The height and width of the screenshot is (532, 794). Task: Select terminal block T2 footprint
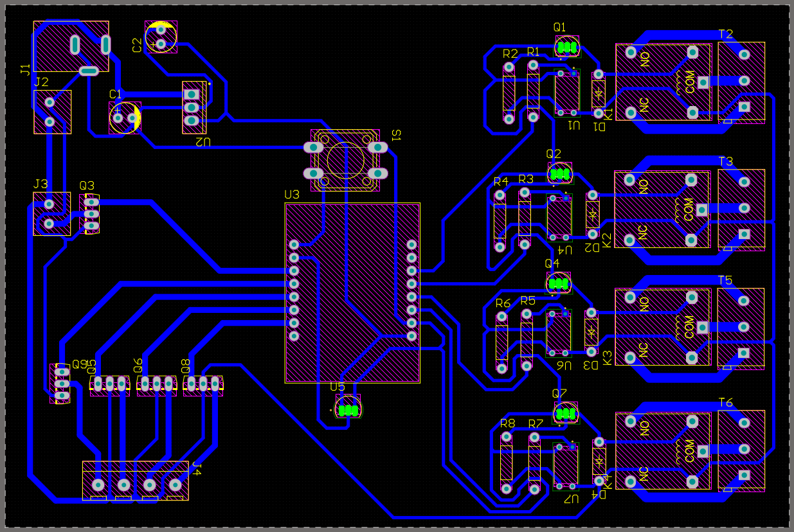(x=742, y=82)
